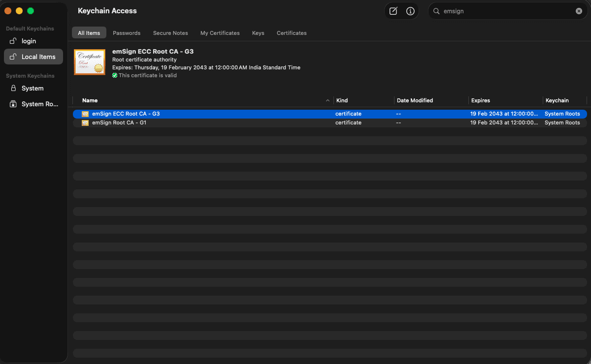
Task: Create a new keychain item
Action: 393,11
